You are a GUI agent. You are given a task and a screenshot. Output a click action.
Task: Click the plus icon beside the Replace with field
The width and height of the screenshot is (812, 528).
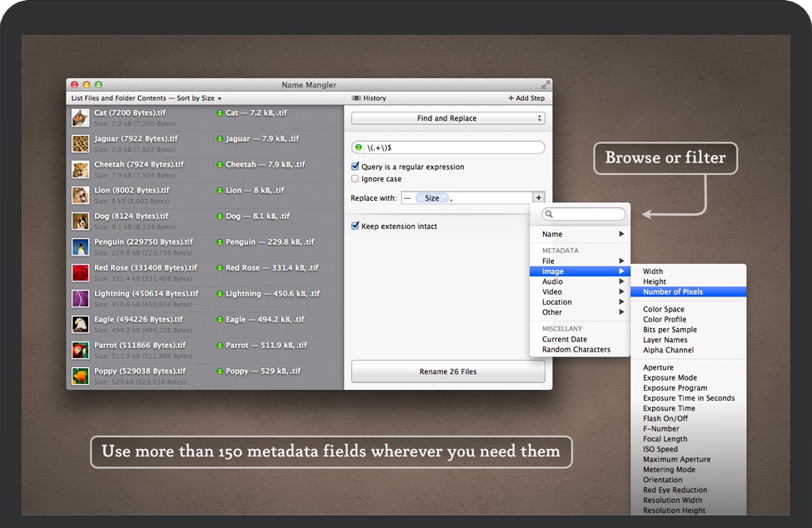(541, 198)
